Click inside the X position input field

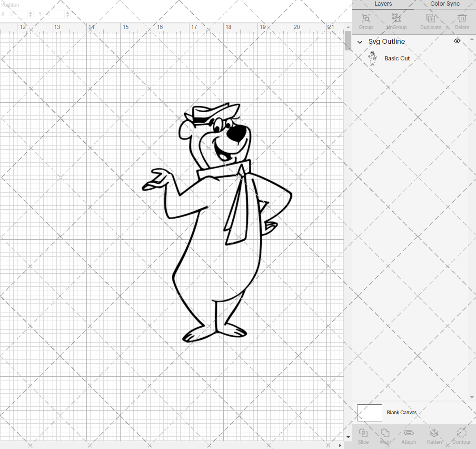tap(18, 14)
